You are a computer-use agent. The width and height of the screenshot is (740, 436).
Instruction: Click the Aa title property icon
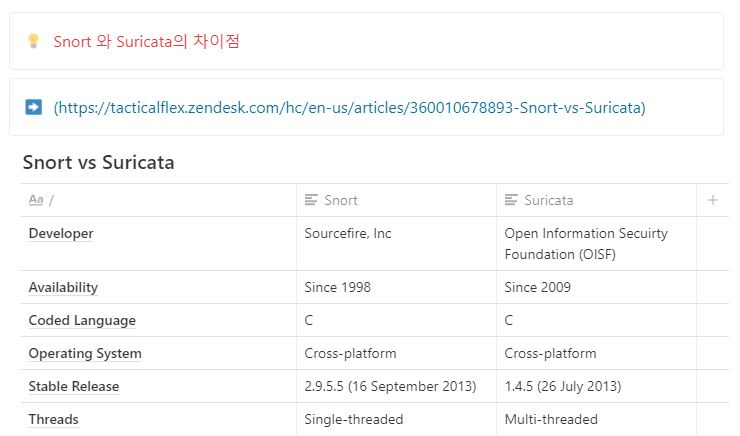(x=36, y=200)
